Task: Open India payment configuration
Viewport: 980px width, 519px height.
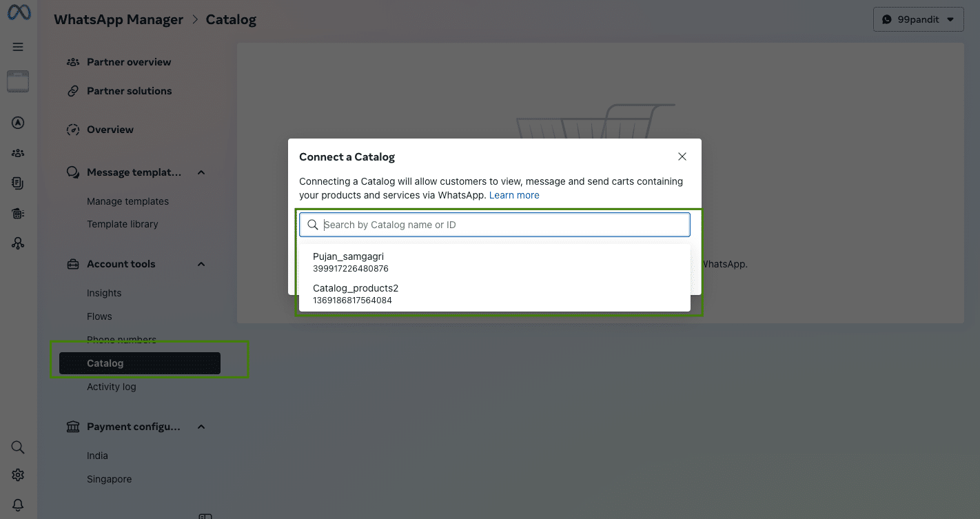Action: coord(97,456)
